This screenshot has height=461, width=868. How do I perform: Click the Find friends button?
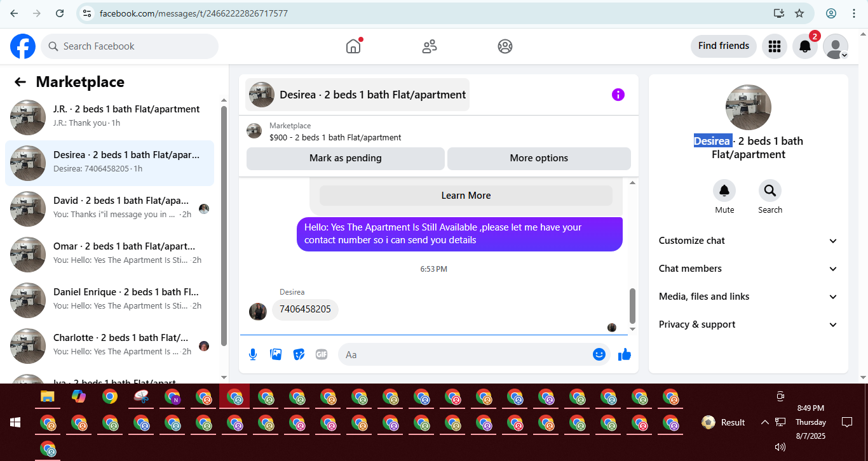tap(724, 46)
